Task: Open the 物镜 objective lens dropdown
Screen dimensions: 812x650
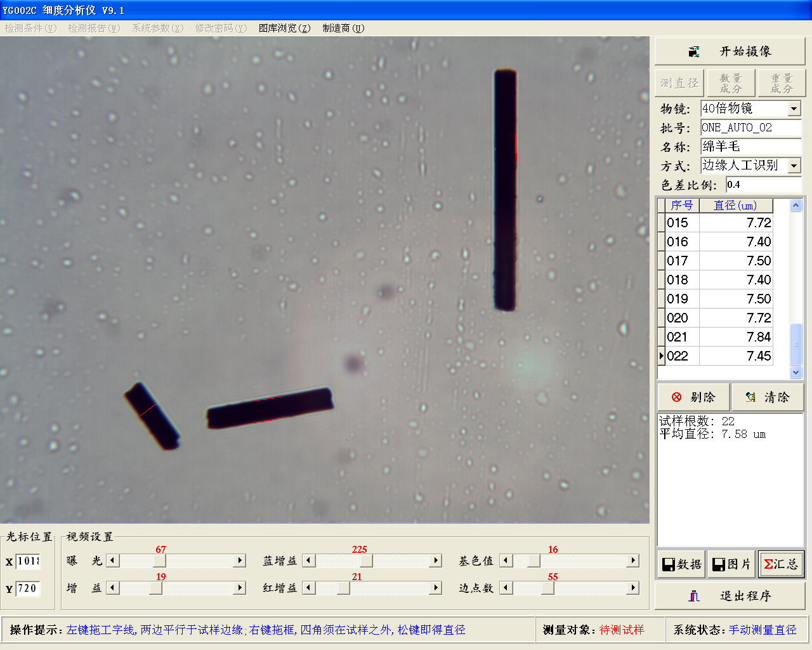Action: pos(794,109)
